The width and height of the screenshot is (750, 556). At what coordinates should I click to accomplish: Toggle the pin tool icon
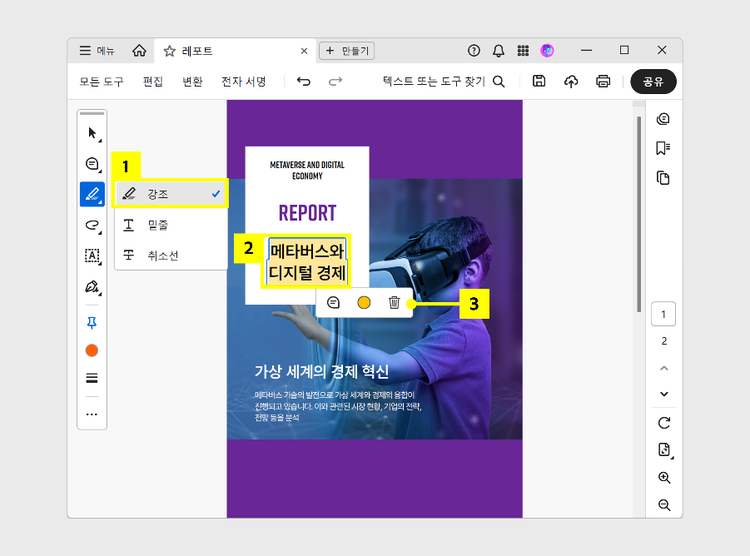92,323
